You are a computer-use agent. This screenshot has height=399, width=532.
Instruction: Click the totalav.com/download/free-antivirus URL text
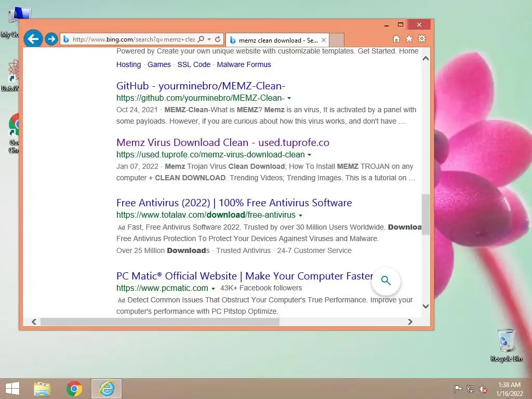(206, 215)
